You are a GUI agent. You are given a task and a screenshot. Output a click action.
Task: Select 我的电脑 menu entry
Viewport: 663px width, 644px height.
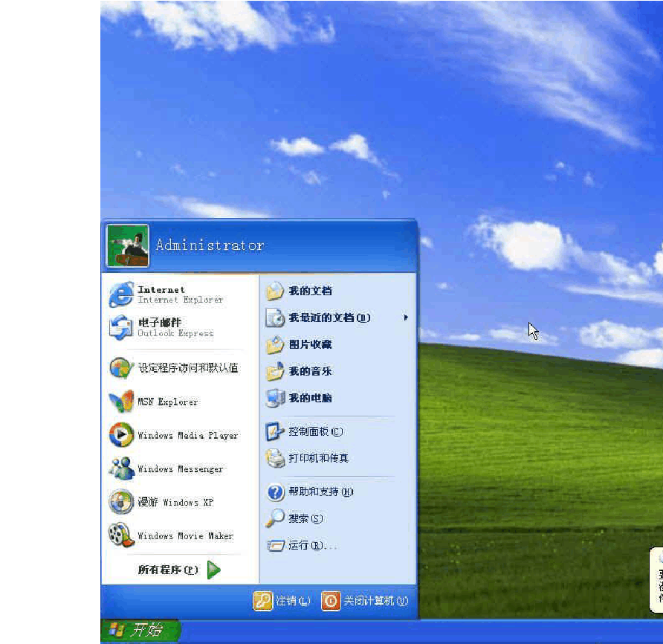[311, 398]
